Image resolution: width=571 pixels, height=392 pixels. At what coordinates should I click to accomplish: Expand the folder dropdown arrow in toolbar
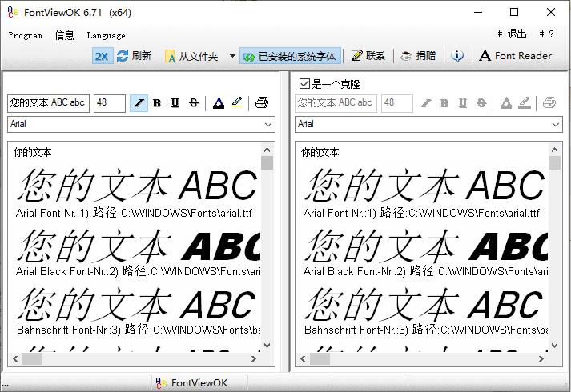[x=232, y=56]
